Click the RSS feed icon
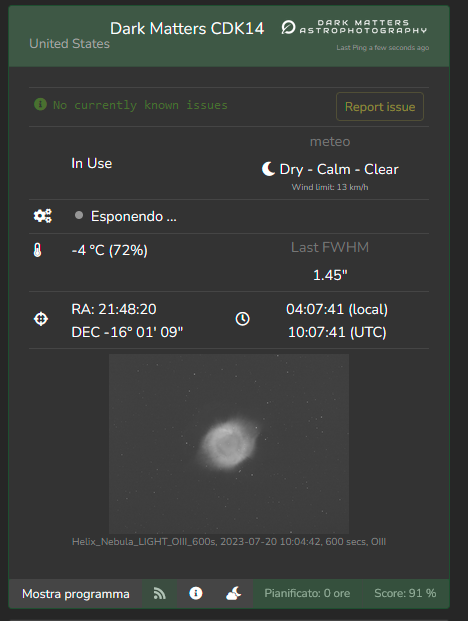Screen dimensions: 468x621 [x=160, y=593]
